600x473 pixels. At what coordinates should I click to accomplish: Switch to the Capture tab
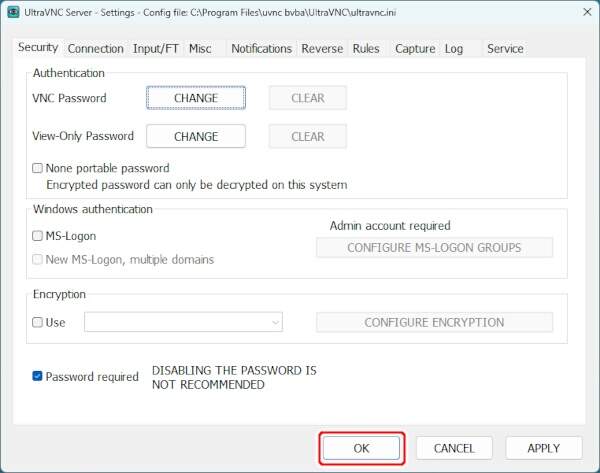click(x=414, y=48)
